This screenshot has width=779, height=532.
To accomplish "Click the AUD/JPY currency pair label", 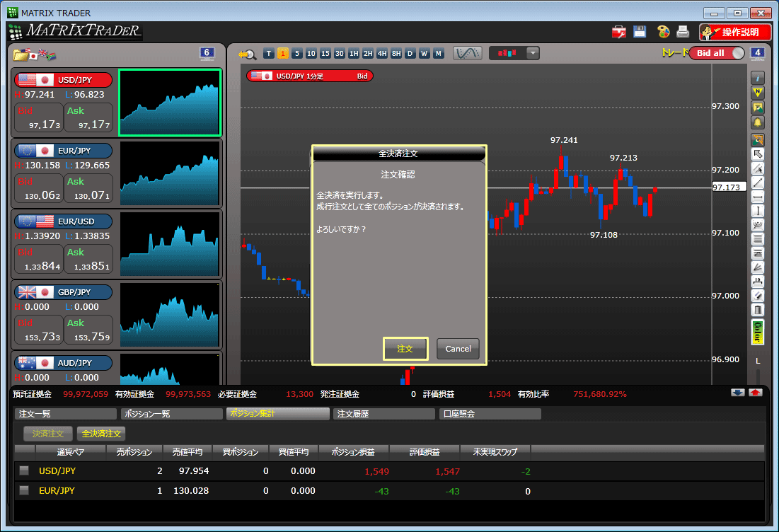I will point(64,363).
